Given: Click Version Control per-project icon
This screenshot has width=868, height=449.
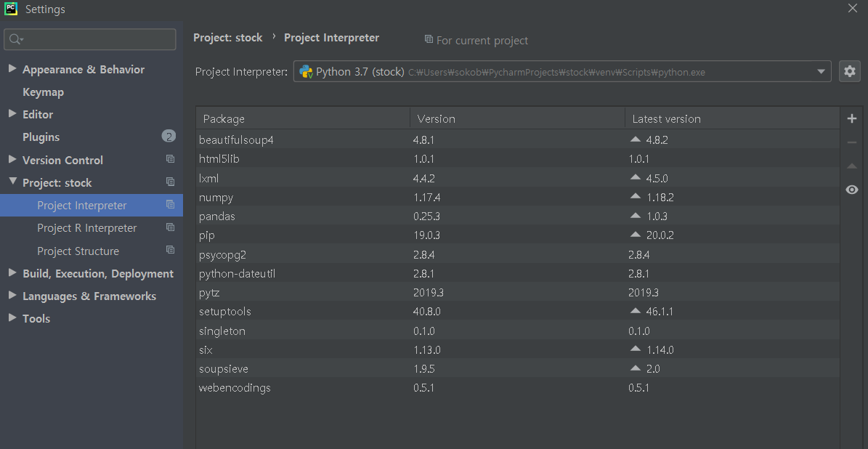Looking at the screenshot, I should click(171, 159).
